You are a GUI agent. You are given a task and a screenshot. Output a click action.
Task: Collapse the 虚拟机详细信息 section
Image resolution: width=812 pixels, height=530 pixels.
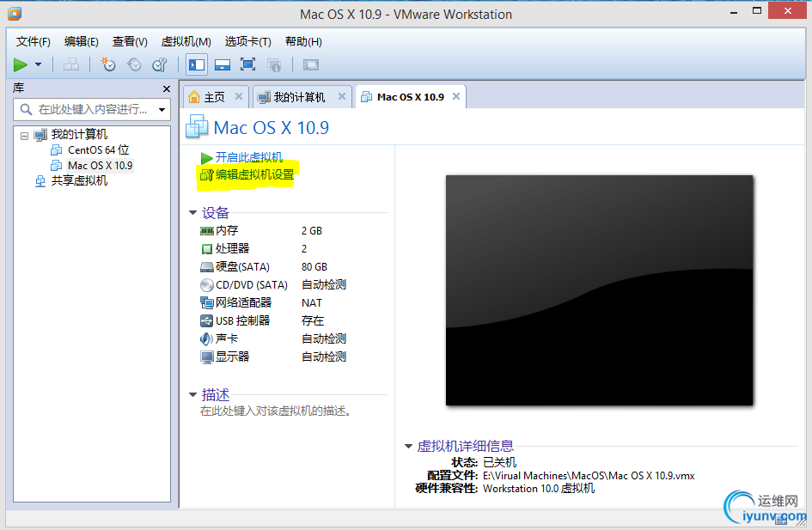[x=408, y=446]
